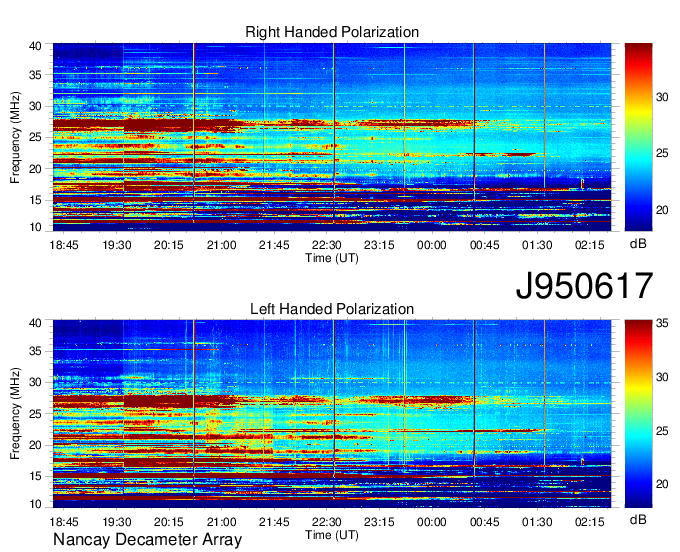
Task: Click the 00:00 time tick on Left Handed plot
Action: click(x=432, y=522)
